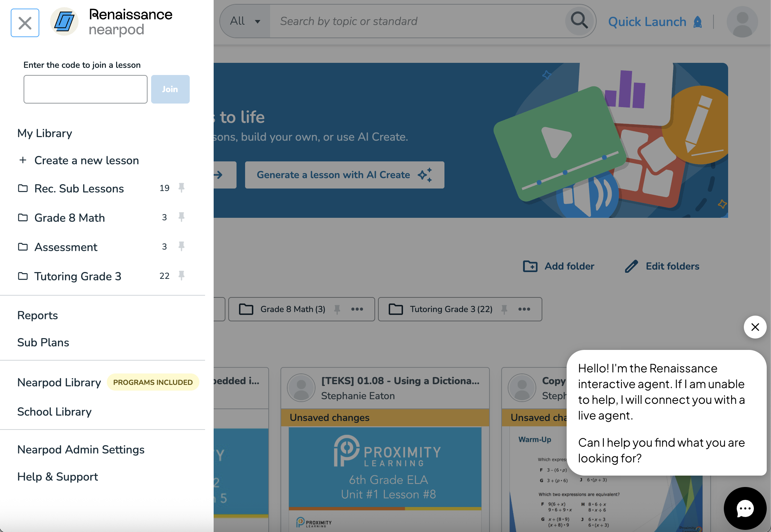This screenshot has height=532, width=771.
Task: Toggle pin on Tutoring Grade 3 (22) chip
Action: [x=504, y=309]
